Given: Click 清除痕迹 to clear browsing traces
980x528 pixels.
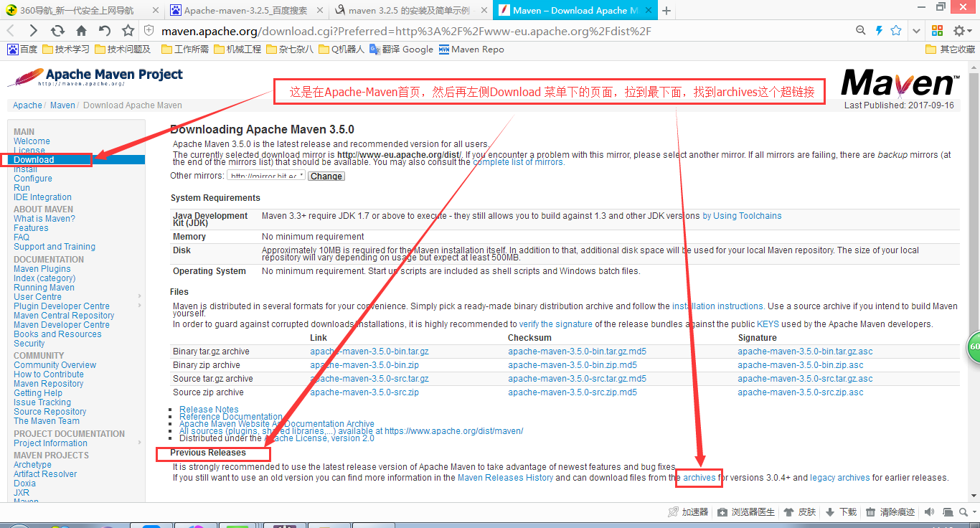Looking at the screenshot, I should coord(890,512).
